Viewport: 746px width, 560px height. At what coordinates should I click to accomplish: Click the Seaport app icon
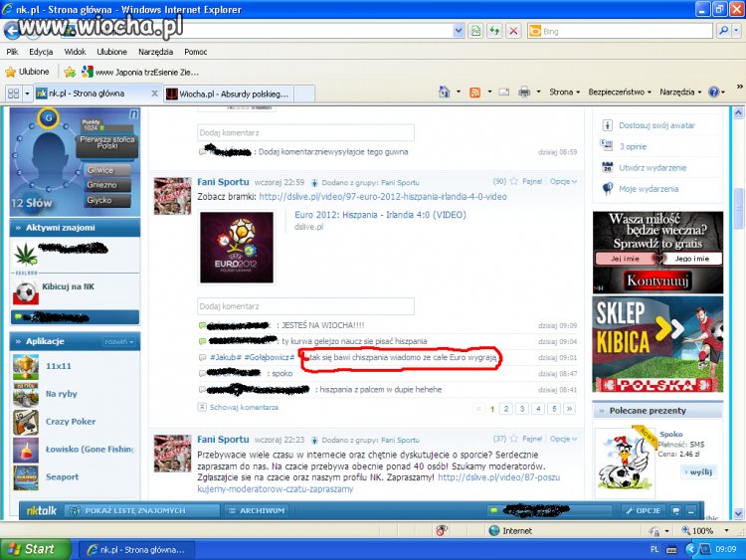[x=26, y=476]
